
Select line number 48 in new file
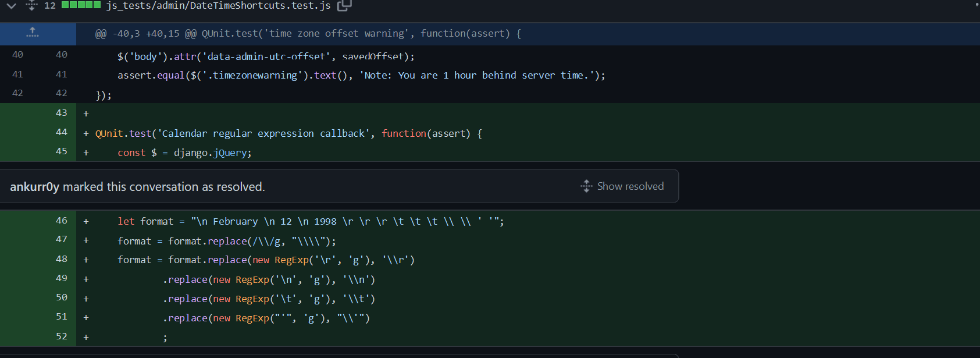61,259
